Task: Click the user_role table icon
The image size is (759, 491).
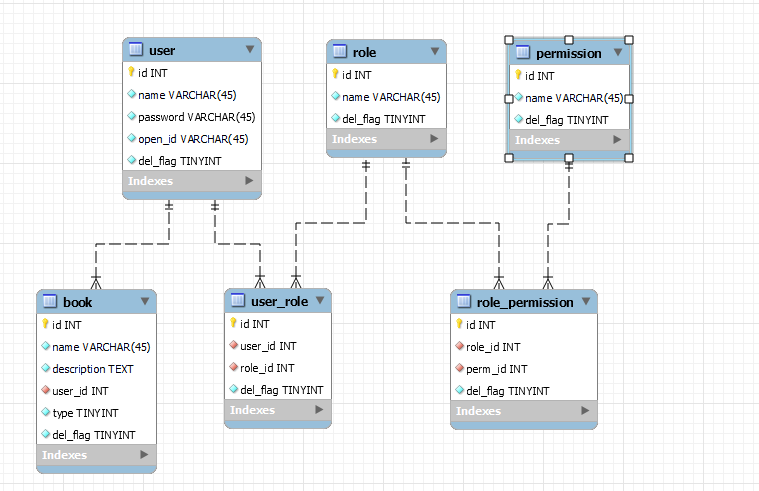Action: [x=237, y=300]
